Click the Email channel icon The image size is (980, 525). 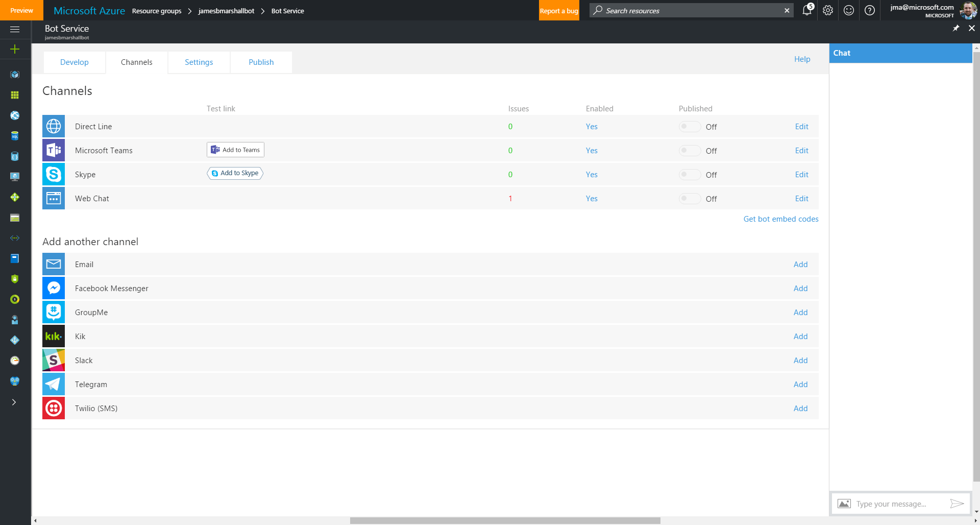pos(54,264)
